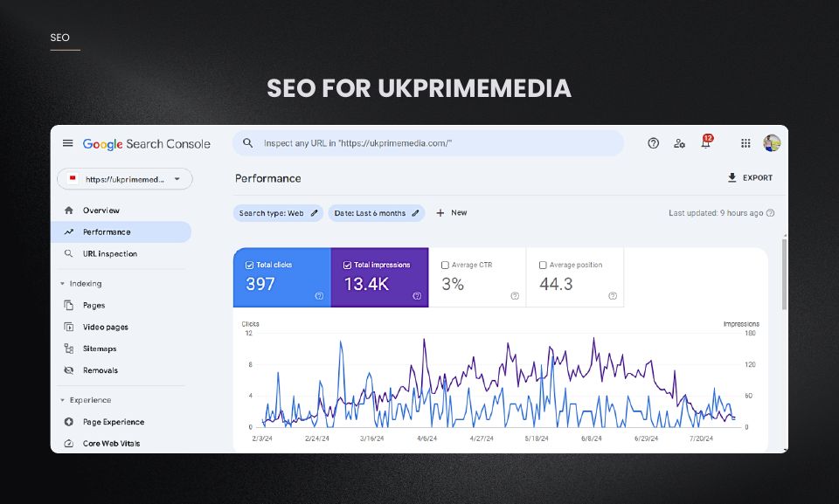The height and width of the screenshot is (504, 839).
Task: Open the notifications bell with badge
Action: (706, 142)
